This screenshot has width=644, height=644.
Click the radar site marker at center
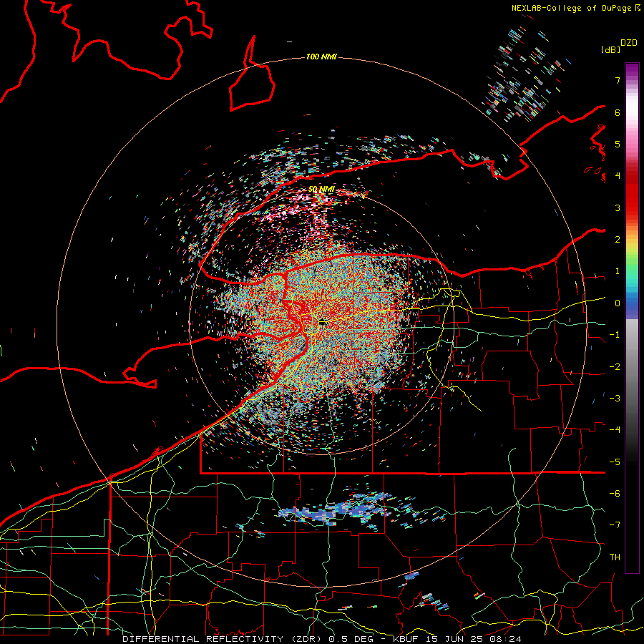coord(323,323)
